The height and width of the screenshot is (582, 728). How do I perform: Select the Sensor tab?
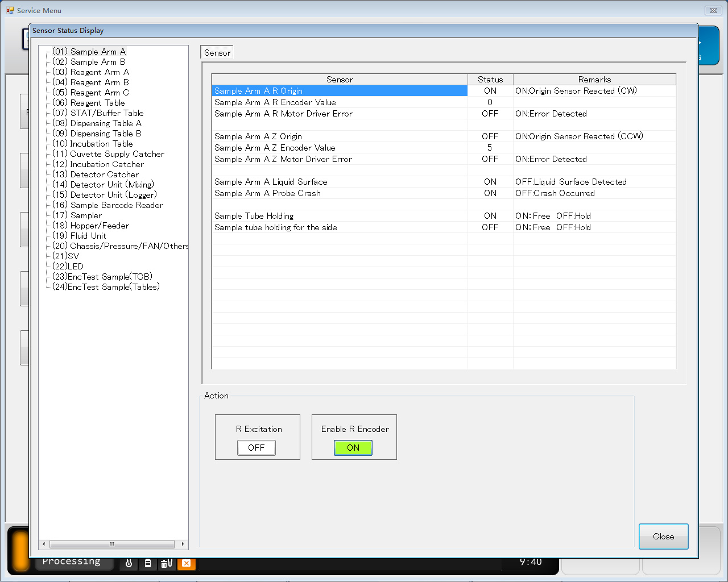click(x=217, y=53)
